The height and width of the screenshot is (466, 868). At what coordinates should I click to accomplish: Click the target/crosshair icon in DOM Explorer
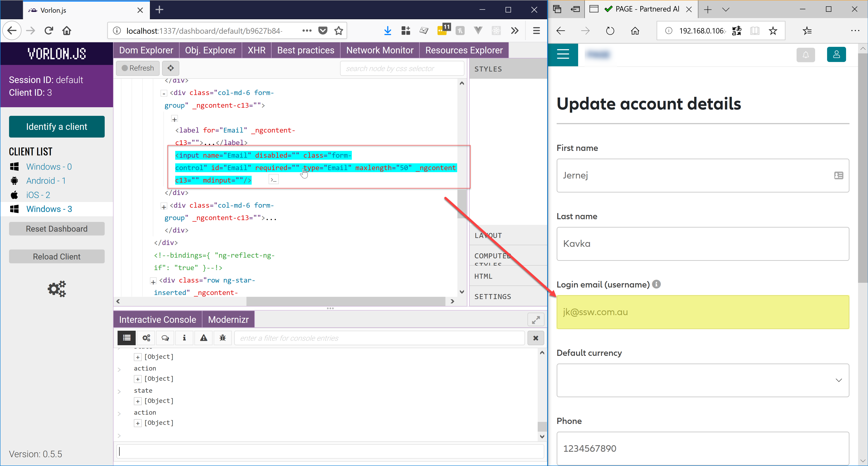coord(170,68)
